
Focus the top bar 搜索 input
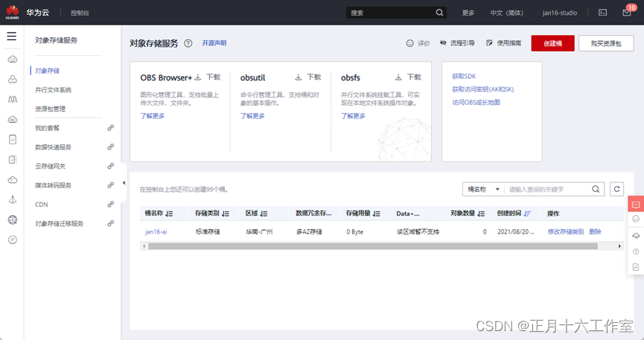point(391,13)
